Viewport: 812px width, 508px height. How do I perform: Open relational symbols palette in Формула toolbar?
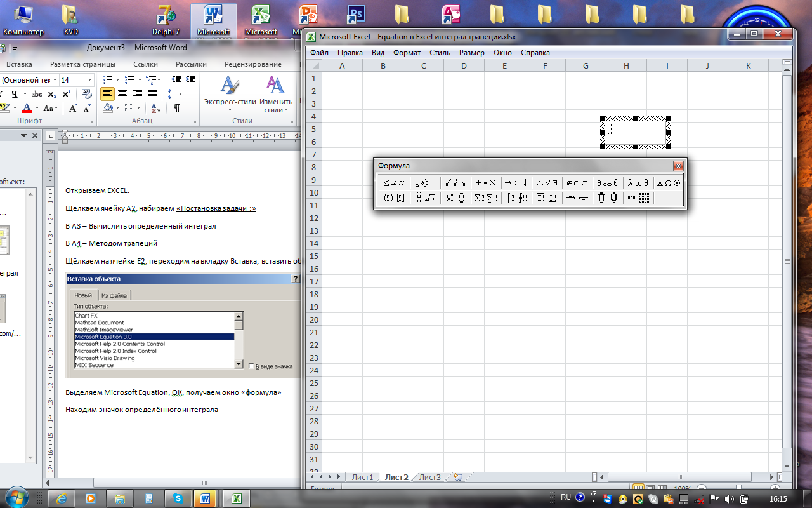pos(394,183)
